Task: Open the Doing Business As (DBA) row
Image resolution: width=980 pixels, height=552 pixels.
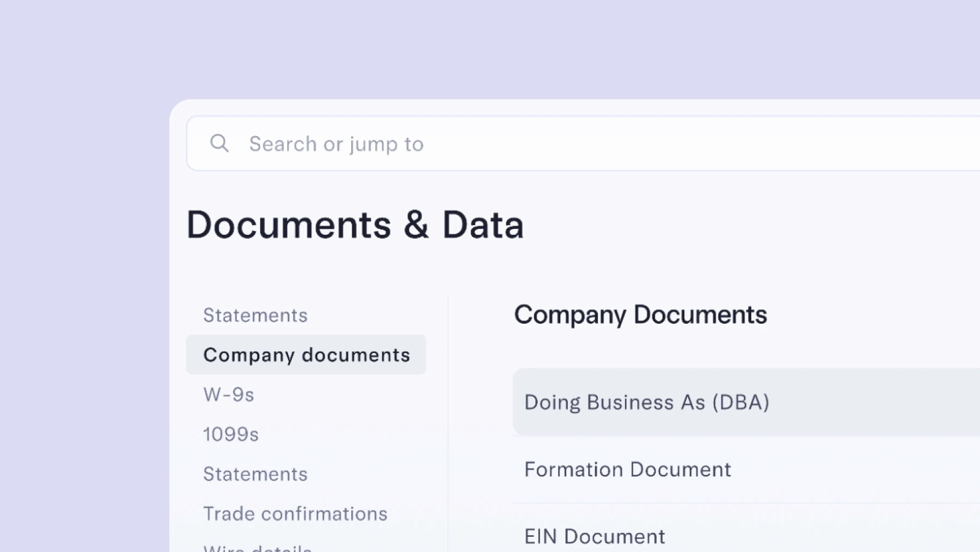Action: [x=746, y=402]
